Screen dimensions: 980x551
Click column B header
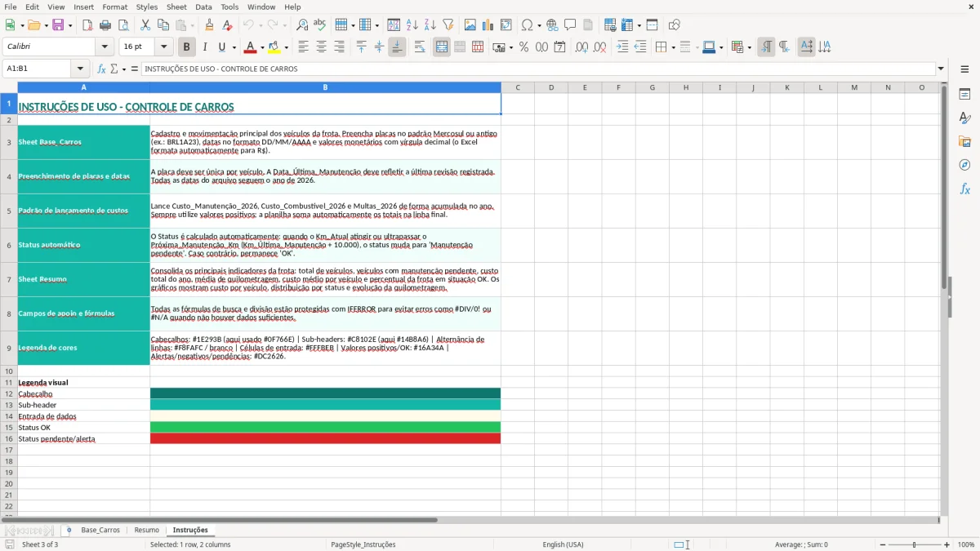pyautogui.click(x=325, y=87)
